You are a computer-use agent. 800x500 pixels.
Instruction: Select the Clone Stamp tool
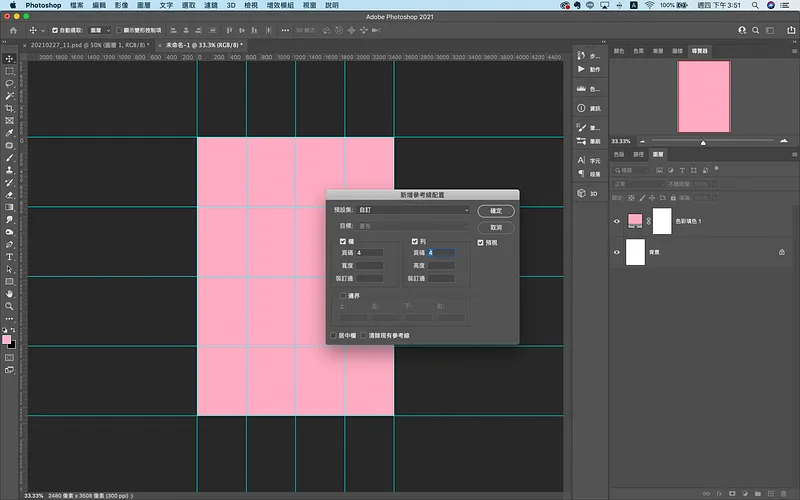[x=9, y=170]
